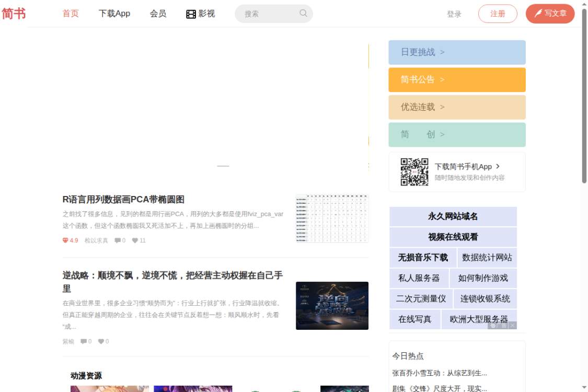
Task: Open the 简创 green banner
Action: tap(457, 134)
